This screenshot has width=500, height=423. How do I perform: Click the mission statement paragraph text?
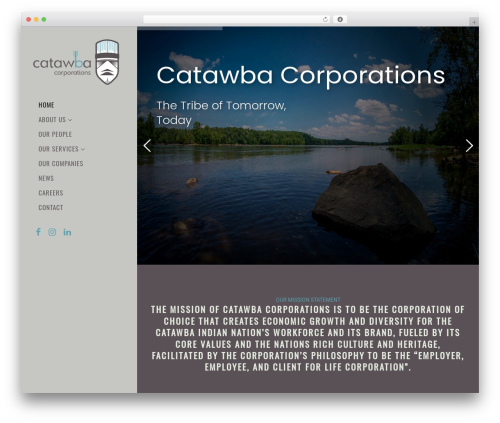(x=308, y=338)
